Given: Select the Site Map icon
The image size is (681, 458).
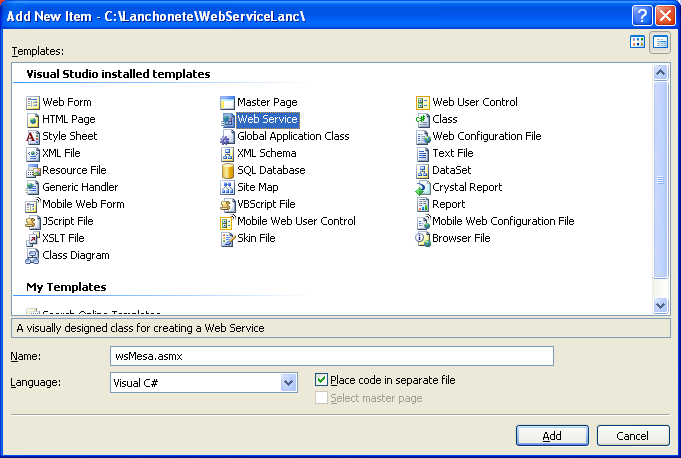Looking at the screenshot, I should click(227, 188).
